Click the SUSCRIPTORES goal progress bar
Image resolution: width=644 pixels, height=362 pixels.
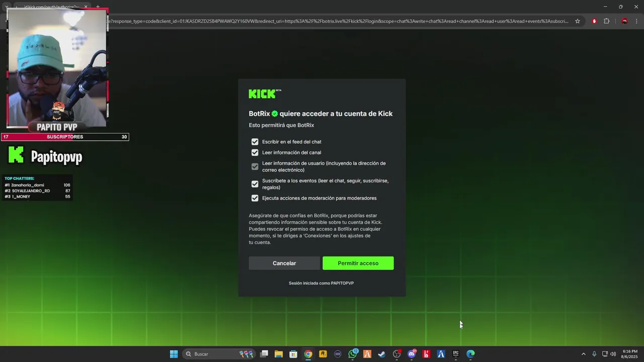coord(65,137)
